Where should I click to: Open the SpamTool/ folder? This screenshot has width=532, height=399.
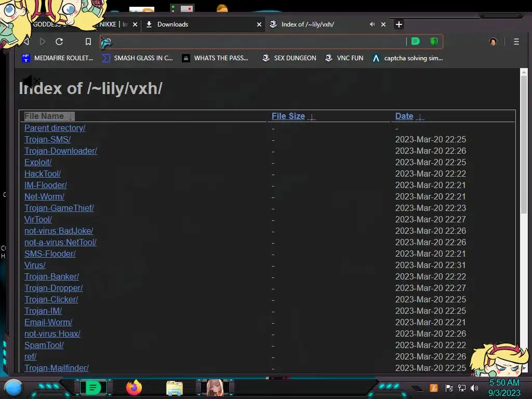tap(44, 345)
